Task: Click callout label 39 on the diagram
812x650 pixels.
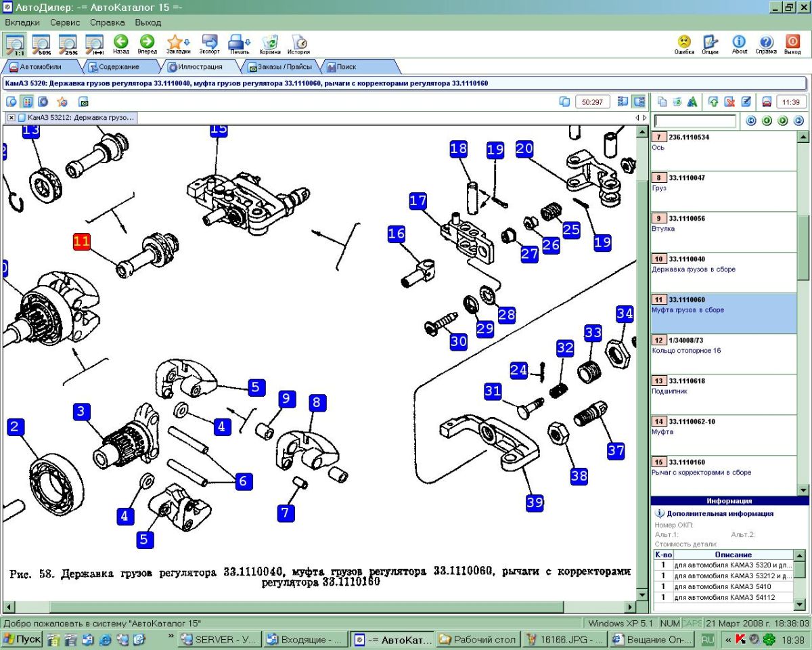Action: (x=535, y=502)
